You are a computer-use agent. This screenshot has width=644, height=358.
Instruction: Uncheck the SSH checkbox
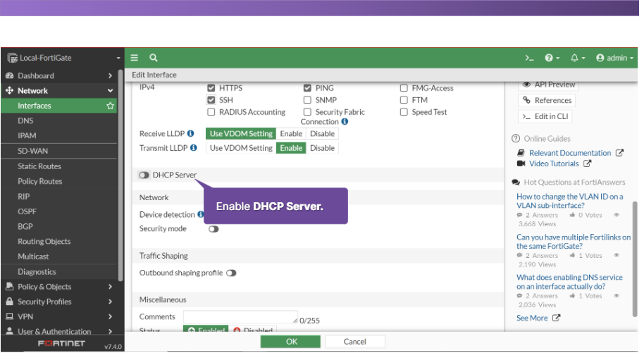point(211,100)
